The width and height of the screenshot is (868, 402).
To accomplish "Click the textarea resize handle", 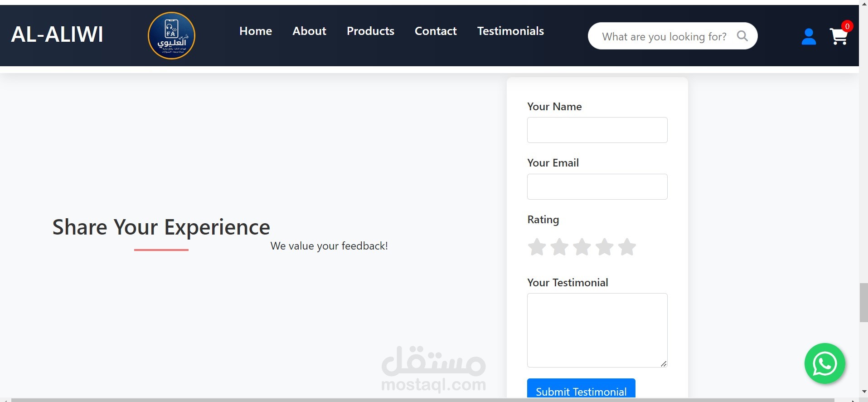I will click(x=664, y=363).
